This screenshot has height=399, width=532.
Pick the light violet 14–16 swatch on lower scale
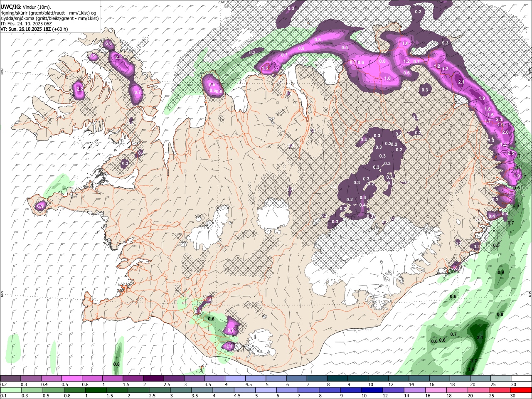tap(415, 390)
